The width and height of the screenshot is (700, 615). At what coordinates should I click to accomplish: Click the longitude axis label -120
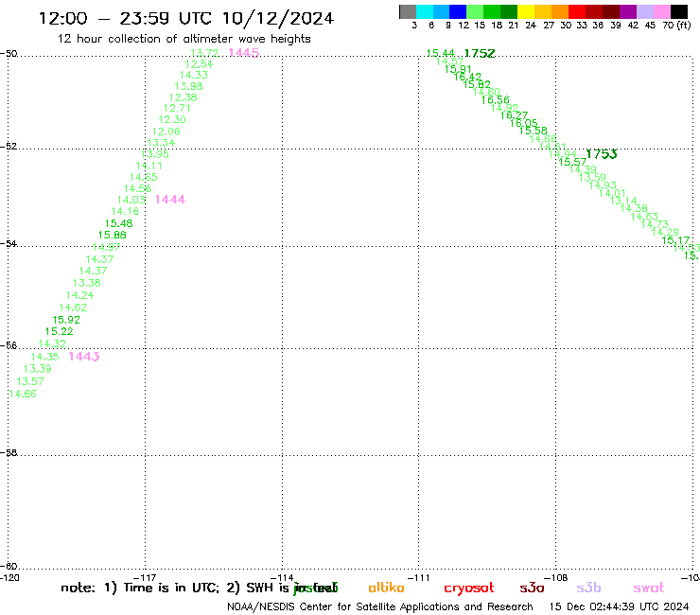[9, 578]
